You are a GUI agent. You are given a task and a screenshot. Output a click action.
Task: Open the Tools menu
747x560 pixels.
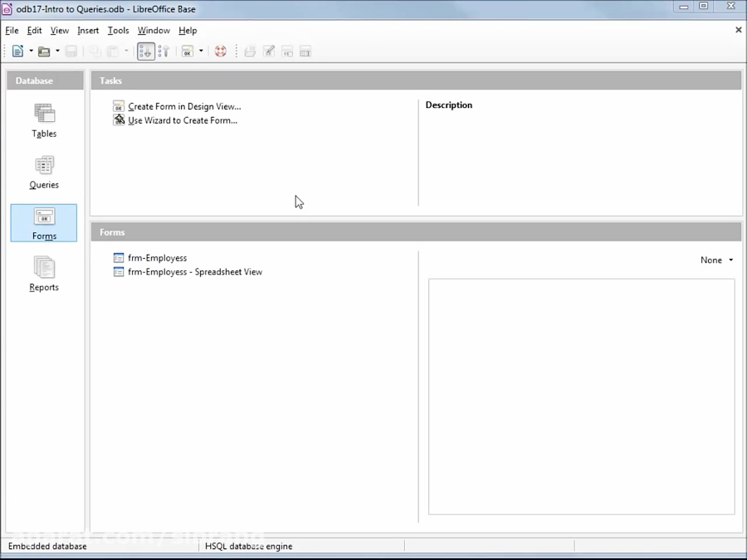pos(118,30)
